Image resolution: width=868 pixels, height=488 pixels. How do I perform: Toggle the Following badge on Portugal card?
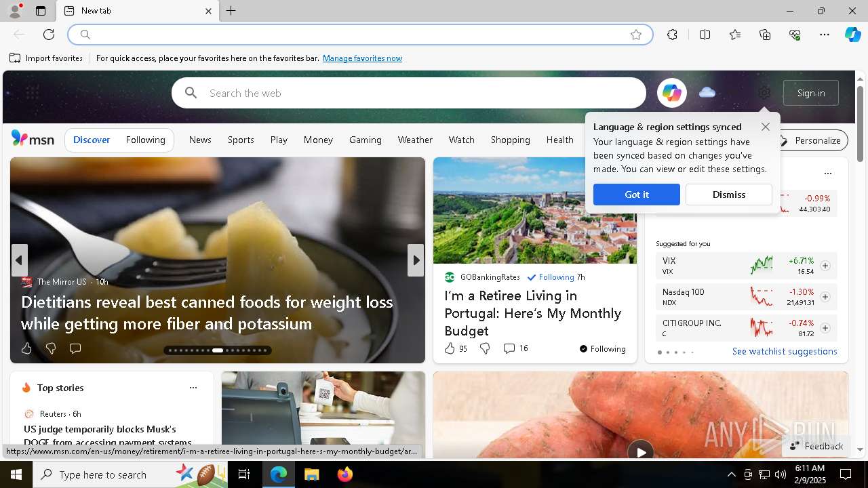pos(602,349)
